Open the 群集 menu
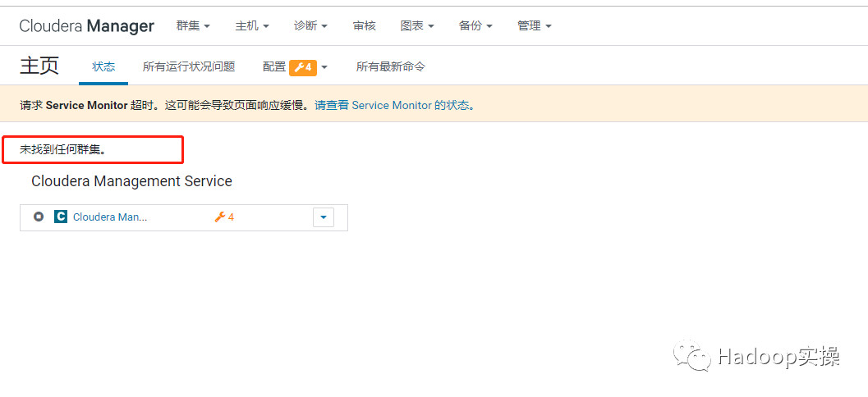 point(193,26)
